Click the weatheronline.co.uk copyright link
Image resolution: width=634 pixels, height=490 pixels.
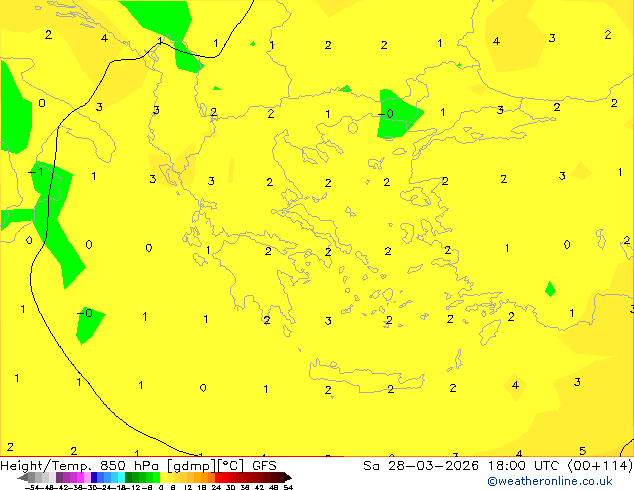(x=549, y=481)
